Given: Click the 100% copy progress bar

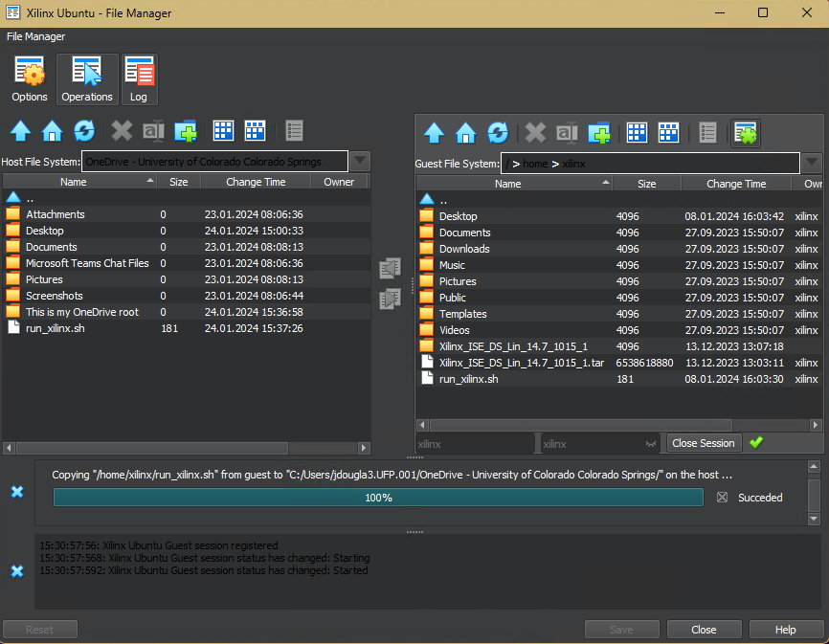Looking at the screenshot, I should [378, 498].
